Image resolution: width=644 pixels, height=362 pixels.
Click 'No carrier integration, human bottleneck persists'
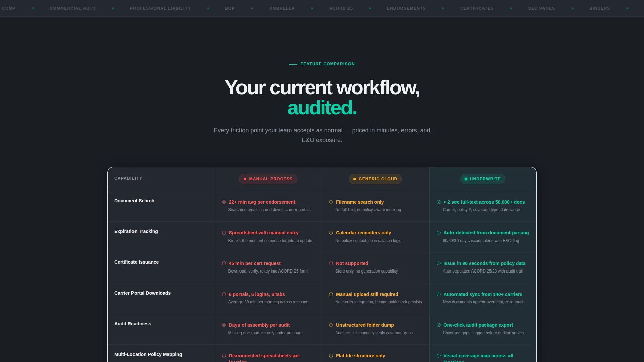click(379, 302)
